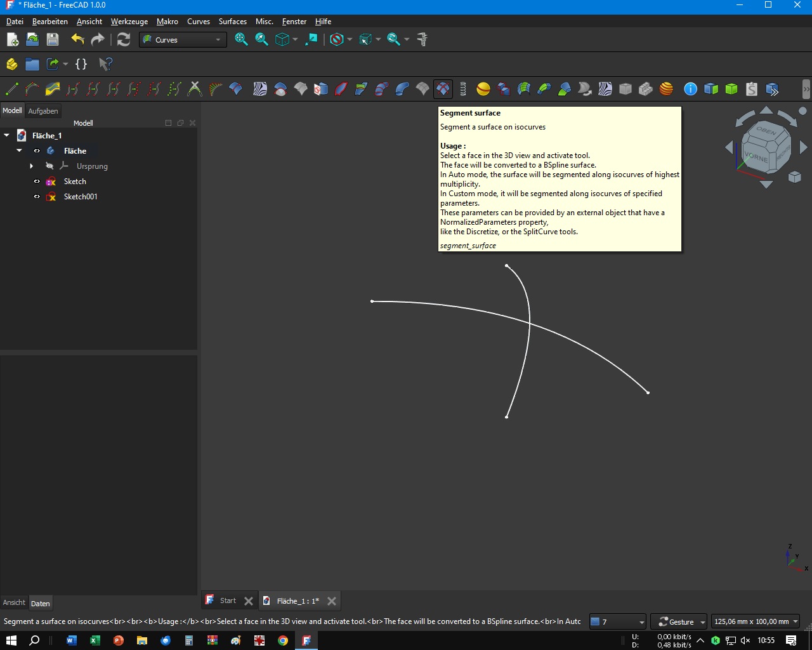Rotate view using navigation cube up arrow
Image resolution: width=812 pixels, height=650 pixels.
766,110
